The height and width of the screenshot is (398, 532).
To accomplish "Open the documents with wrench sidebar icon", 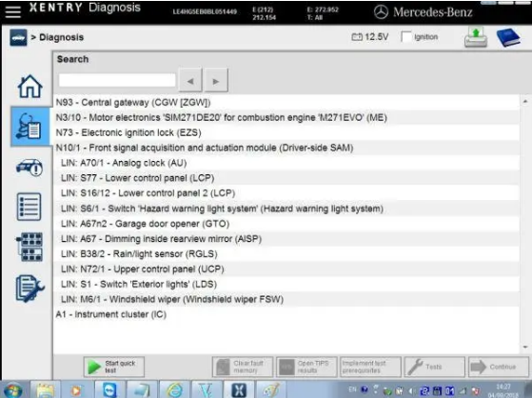I will (30, 289).
